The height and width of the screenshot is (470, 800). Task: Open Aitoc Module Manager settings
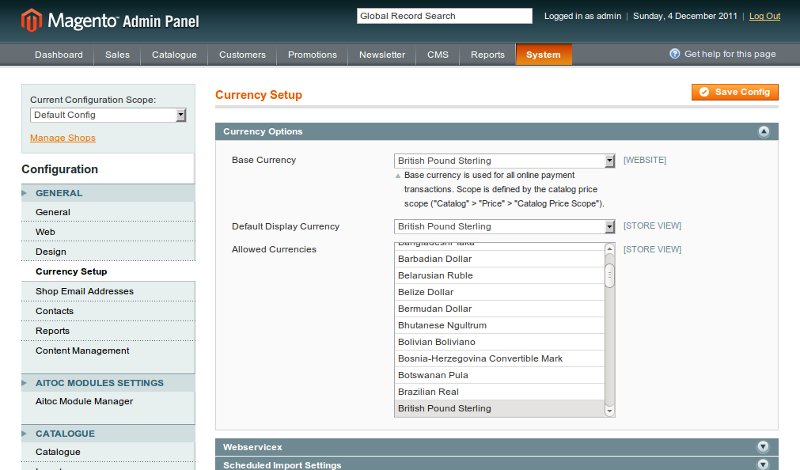(x=84, y=401)
